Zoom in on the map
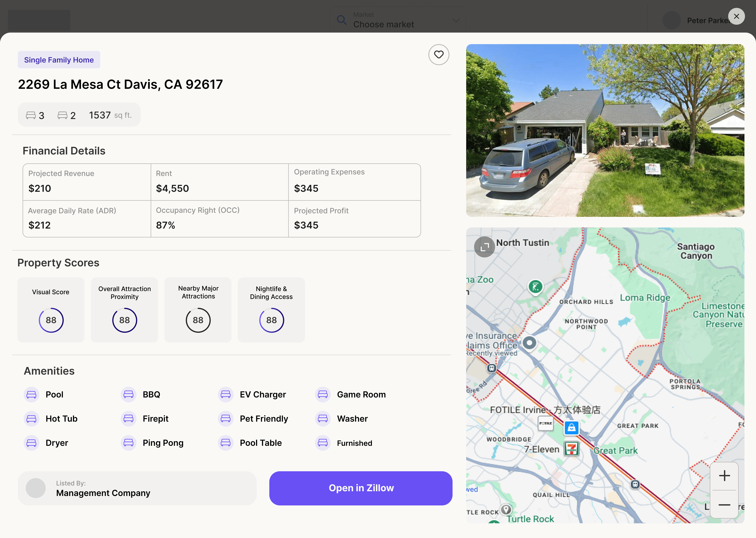Image resolution: width=756 pixels, height=538 pixels. coord(724,476)
